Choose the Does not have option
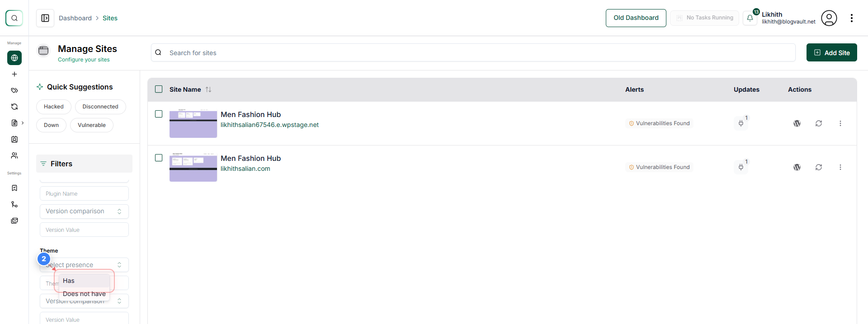 click(x=84, y=294)
